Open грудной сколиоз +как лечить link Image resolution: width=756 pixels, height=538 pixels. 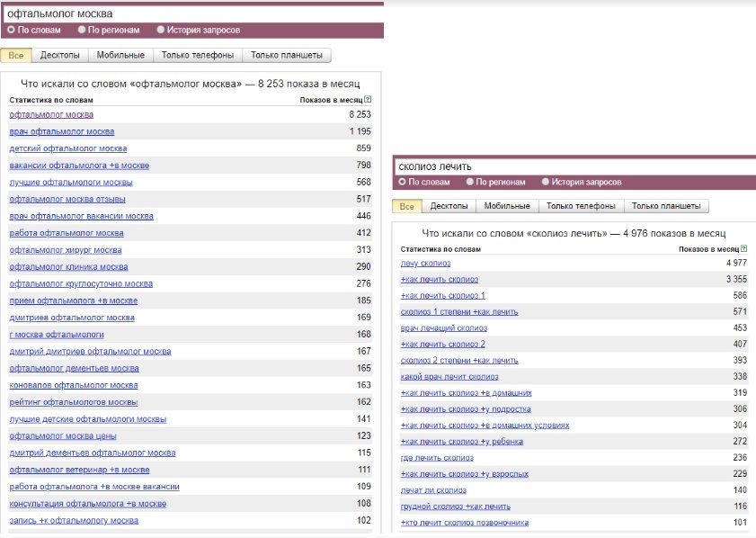pyautogui.click(x=455, y=507)
